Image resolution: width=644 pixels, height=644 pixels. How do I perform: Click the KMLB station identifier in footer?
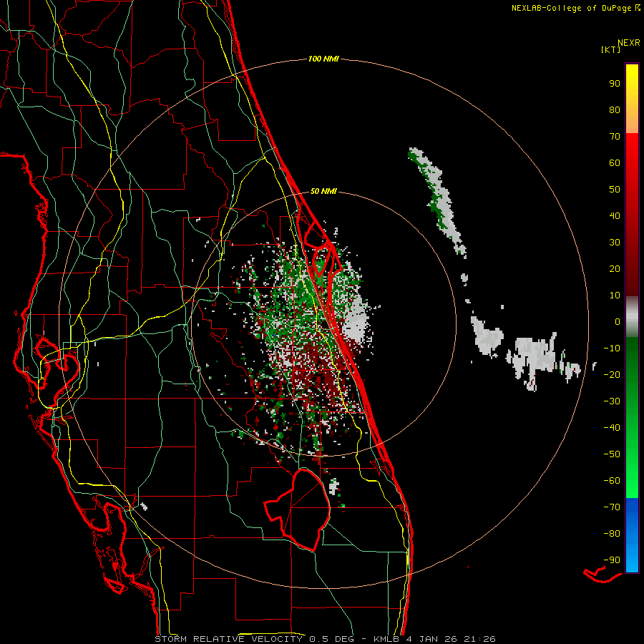point(388,639)
